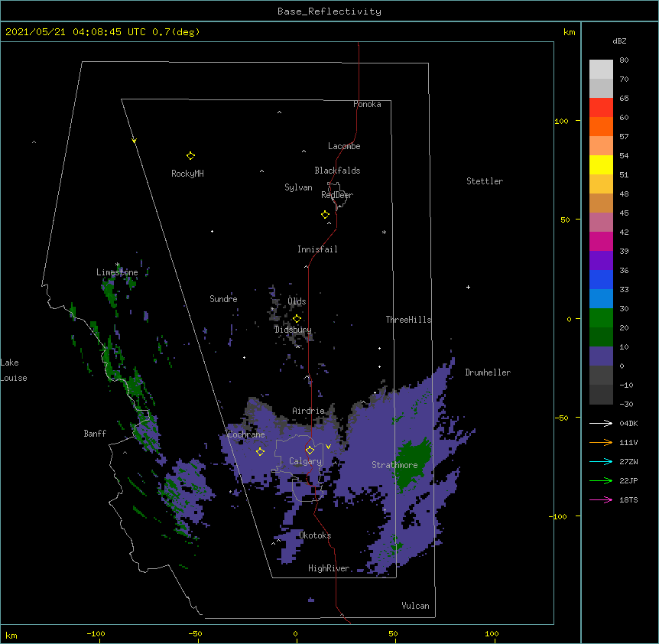Click the ThreeHills town label

pos(408,320)
